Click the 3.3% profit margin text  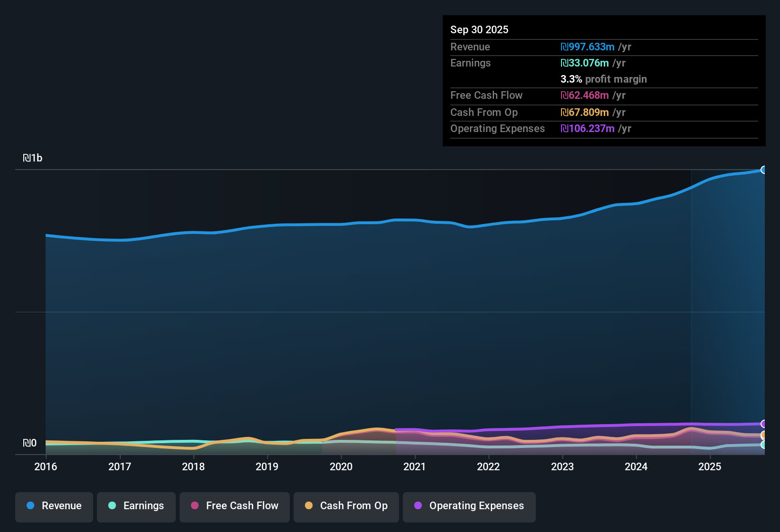click(x=603, y=79)
